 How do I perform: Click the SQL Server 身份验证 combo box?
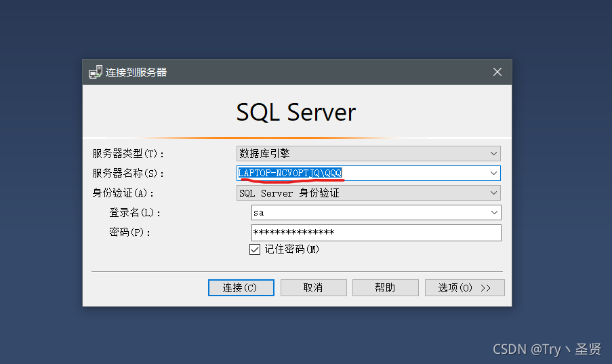coord(369,193)
